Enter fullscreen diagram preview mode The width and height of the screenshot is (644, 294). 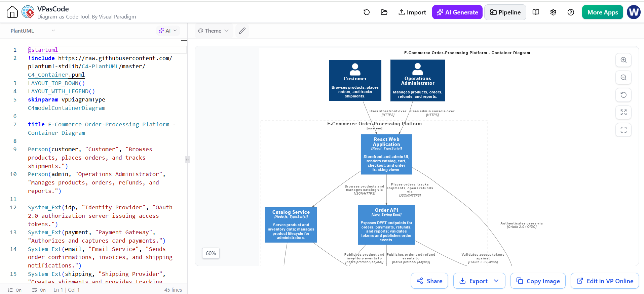(623, 130)
